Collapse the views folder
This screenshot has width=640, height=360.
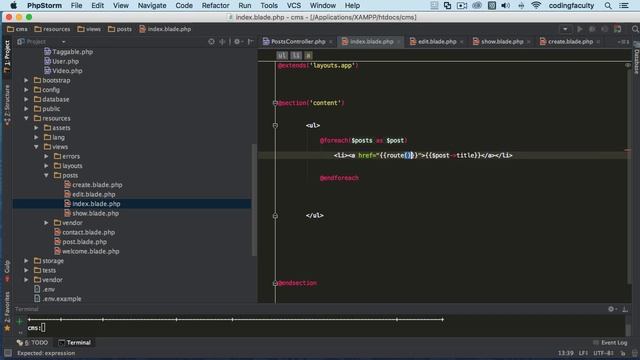(36, 147)
